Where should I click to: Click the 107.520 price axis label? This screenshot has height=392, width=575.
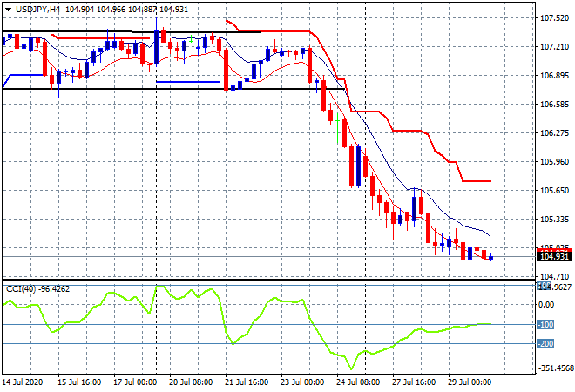[554, 18]
